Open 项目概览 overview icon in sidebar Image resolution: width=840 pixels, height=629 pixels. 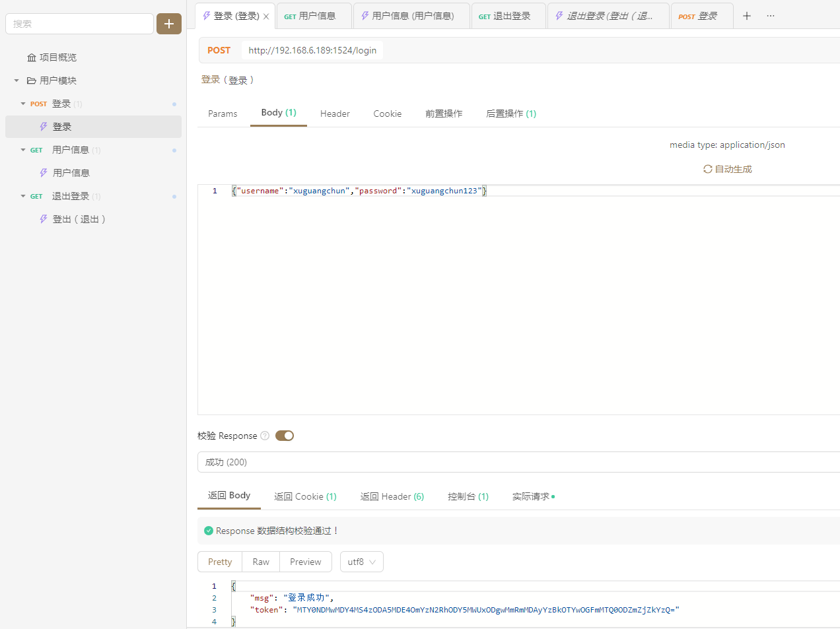tap(31, 57)
